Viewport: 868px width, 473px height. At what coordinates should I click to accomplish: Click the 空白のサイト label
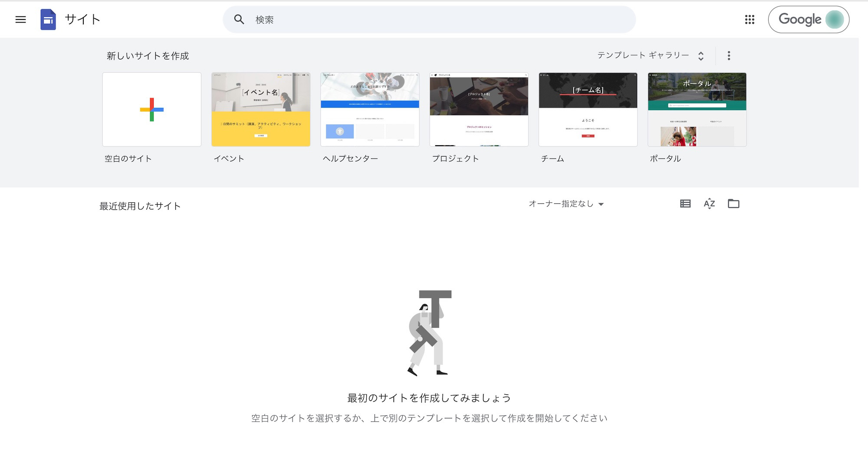coord(128,159)
